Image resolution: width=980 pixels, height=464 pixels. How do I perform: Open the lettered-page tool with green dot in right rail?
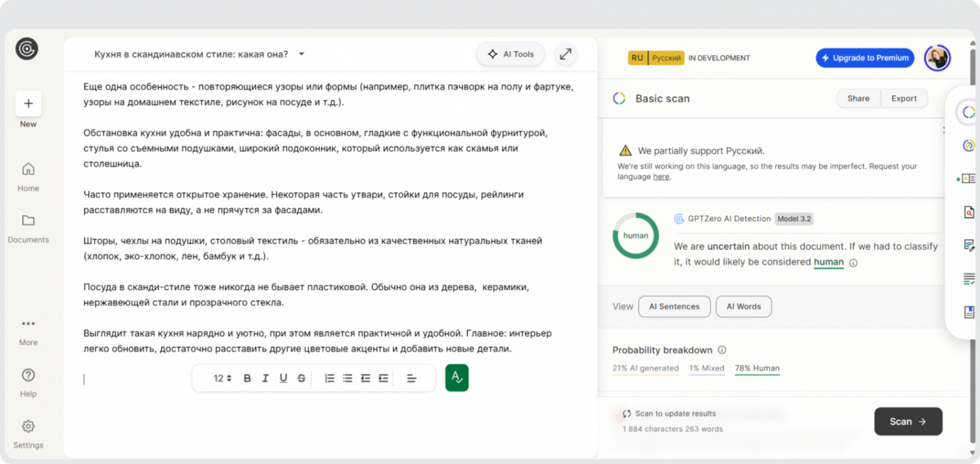[968, 178]
